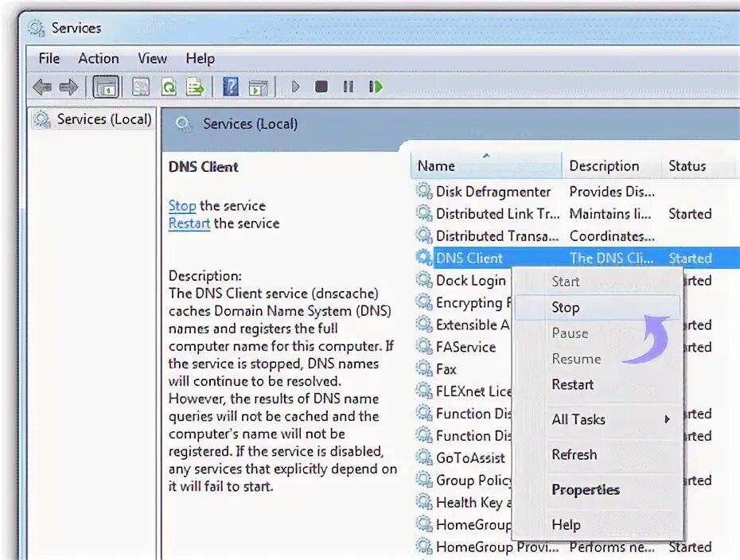Select the Distributed Link Tr... service row

tap(577, 214)
